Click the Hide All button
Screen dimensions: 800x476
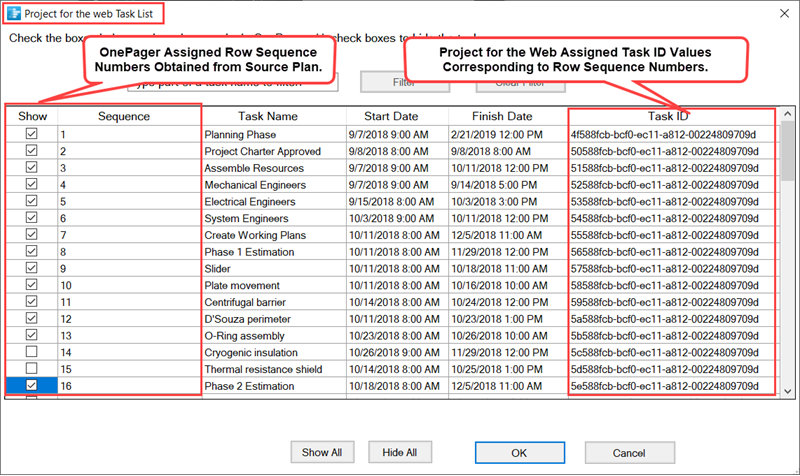(400, 453)
